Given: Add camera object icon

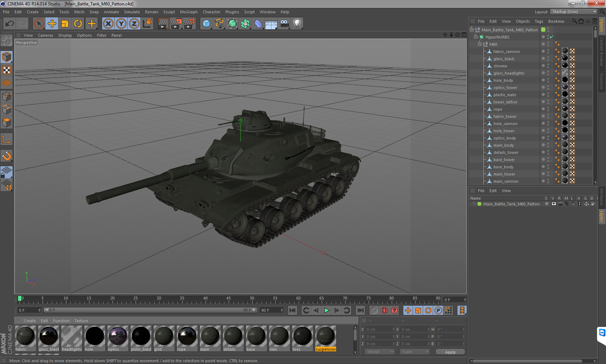Looking at the screenshot, I should pos(284,24).
